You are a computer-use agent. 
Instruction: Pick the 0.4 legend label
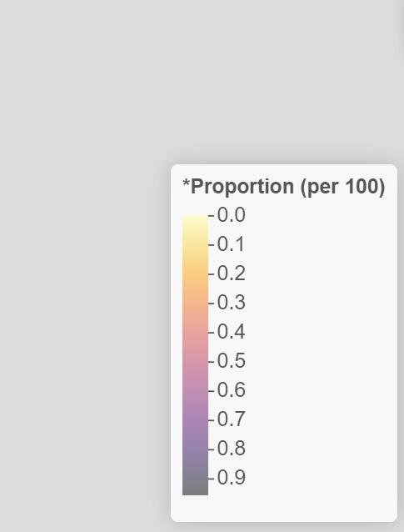pos(231,332)
